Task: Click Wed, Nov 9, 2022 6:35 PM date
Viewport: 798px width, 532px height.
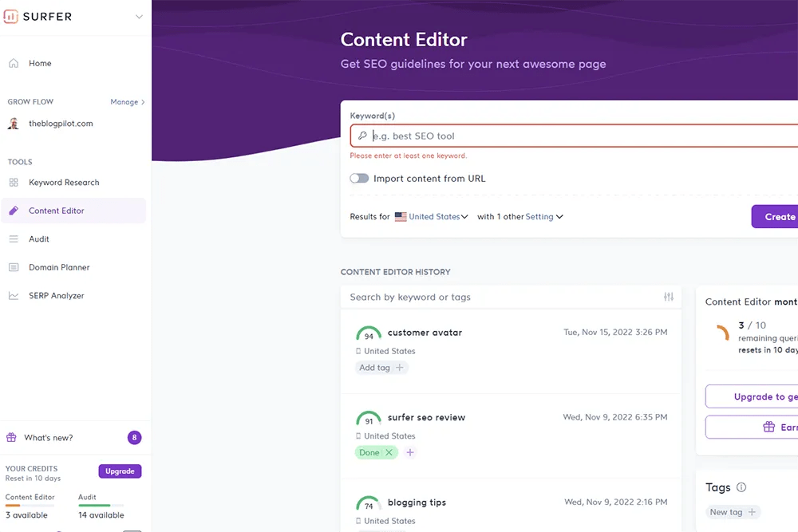Action: coord(614,417)
